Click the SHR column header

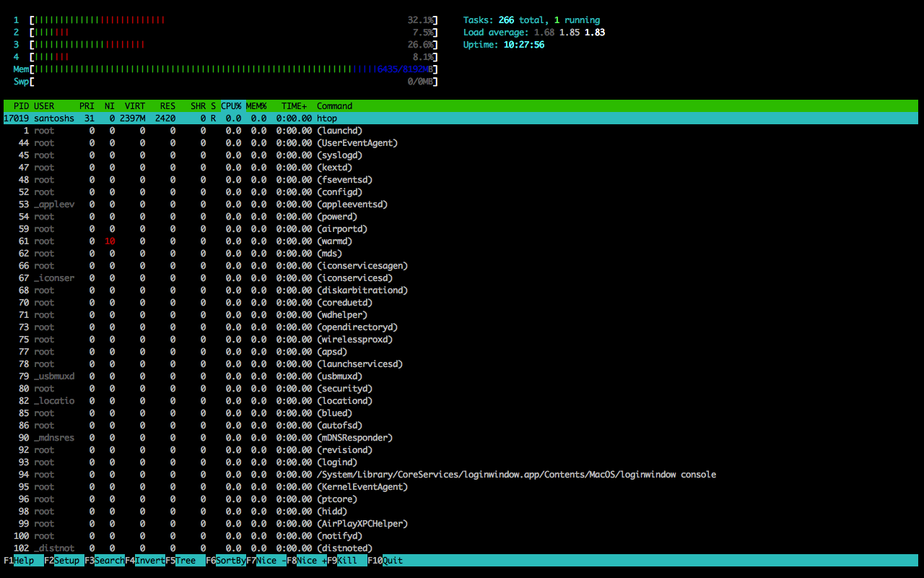click(199, 106)
